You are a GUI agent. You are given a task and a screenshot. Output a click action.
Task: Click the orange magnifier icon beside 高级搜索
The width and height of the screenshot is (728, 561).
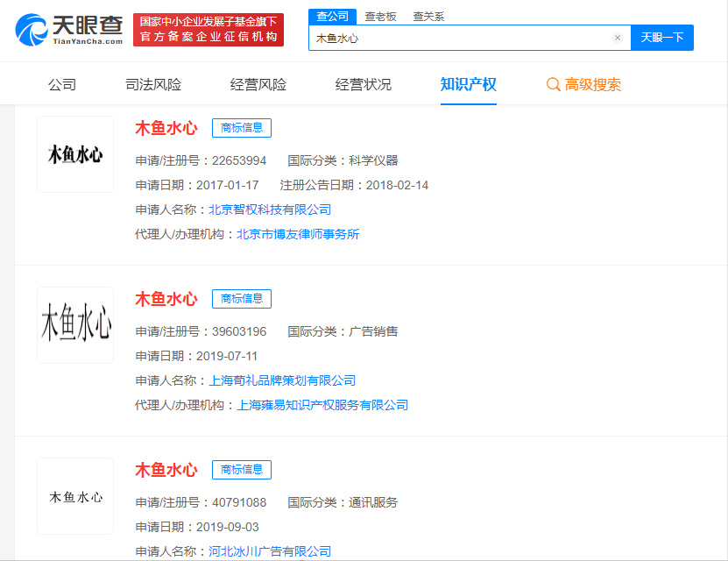click(553, 84)
